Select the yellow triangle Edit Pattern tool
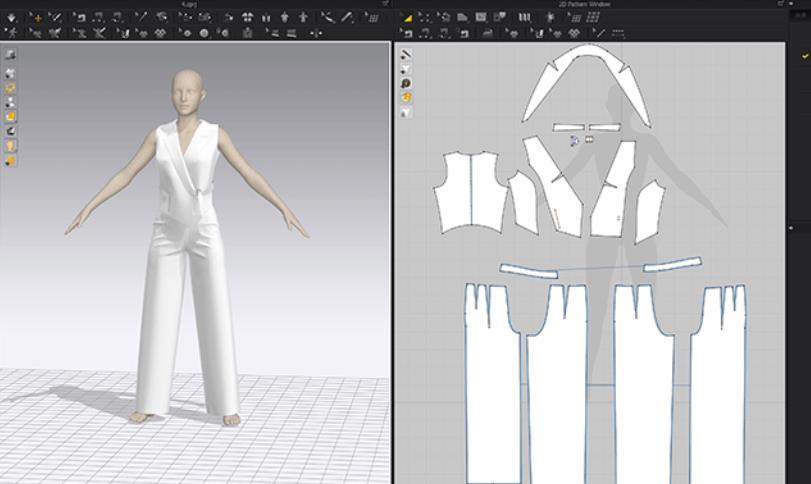811x484 pixels. (408, 17)
